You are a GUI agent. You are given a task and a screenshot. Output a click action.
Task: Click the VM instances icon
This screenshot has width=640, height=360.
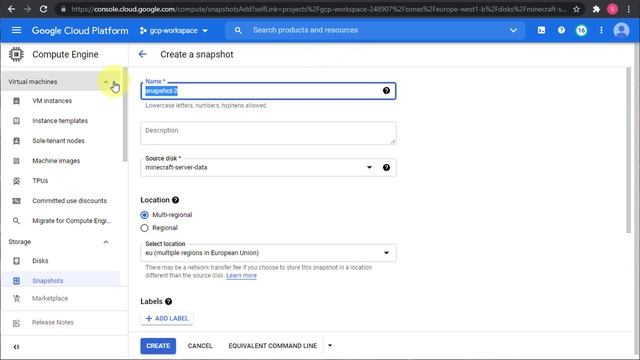click(x=16, y=101)
